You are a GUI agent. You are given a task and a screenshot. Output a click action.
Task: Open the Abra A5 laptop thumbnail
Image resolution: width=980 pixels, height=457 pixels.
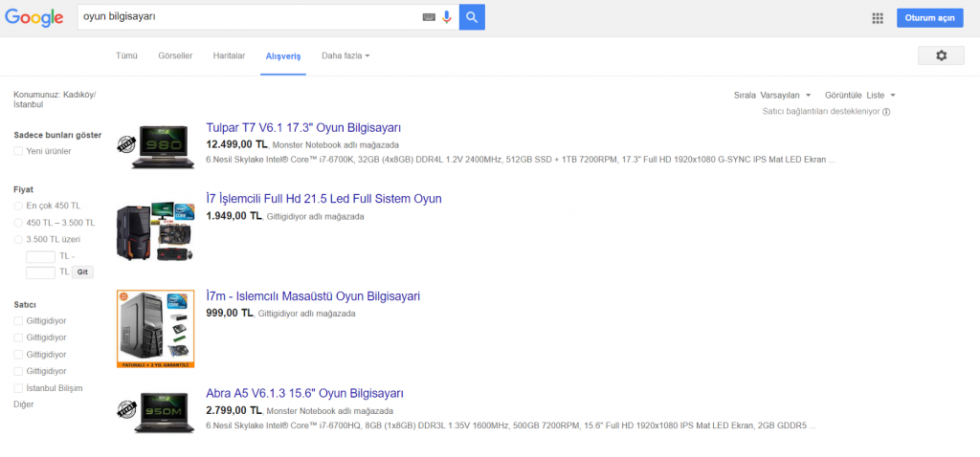coord(155,411)
